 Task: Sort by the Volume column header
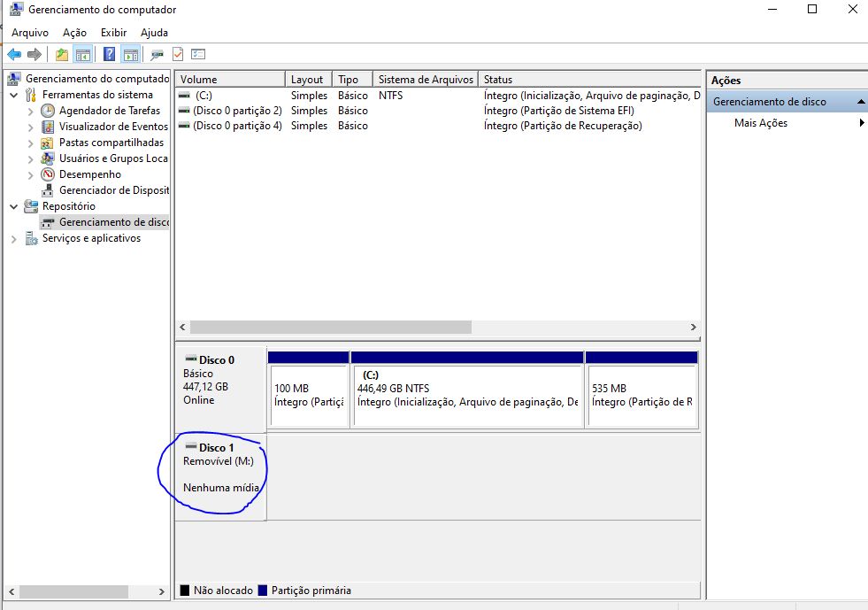(230, 79)
